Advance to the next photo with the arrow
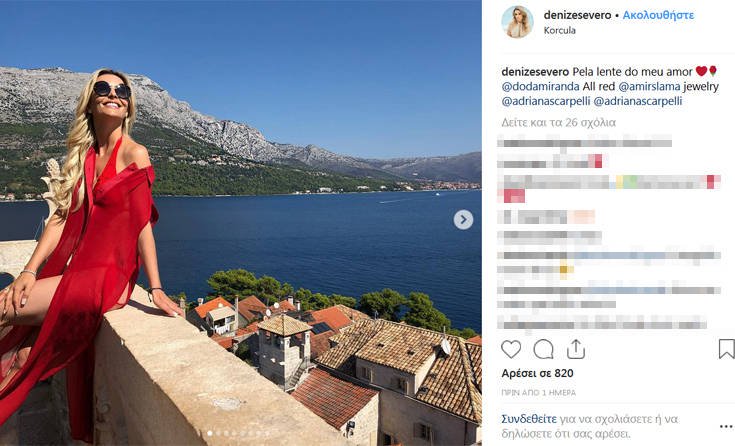 pos(463,219)
